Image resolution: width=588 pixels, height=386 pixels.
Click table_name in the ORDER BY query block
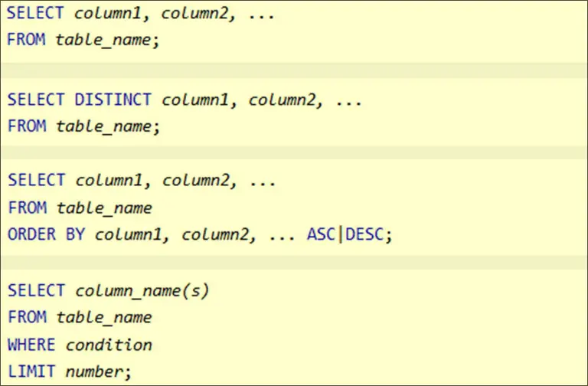[x=103, y=208]
